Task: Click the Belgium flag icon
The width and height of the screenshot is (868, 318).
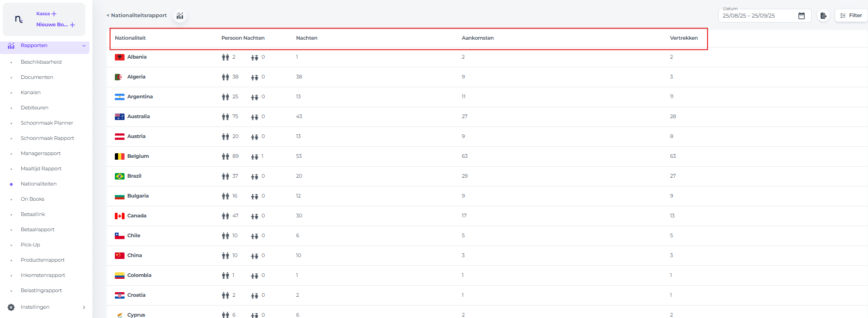Action: coord(119,156)
